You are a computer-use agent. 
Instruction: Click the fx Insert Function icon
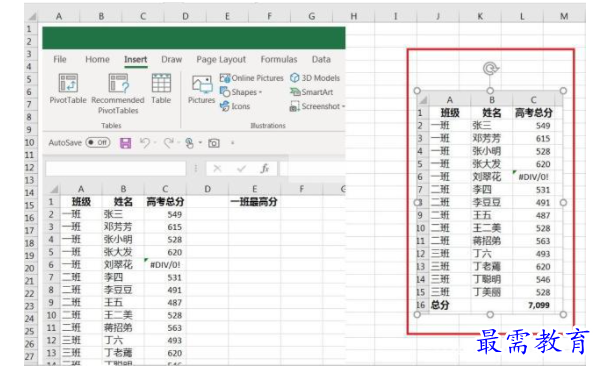pyautogui.click(x=265, y=168)
